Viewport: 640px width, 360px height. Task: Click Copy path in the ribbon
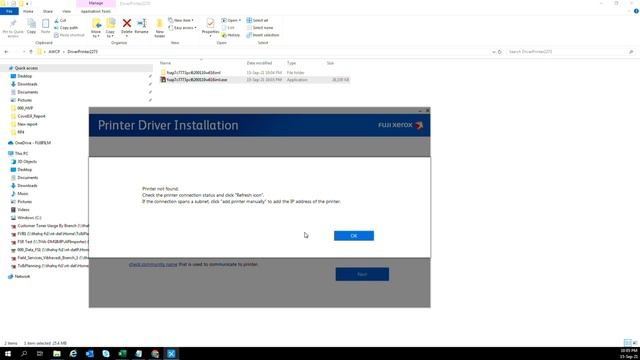click(x=66, y=28)
